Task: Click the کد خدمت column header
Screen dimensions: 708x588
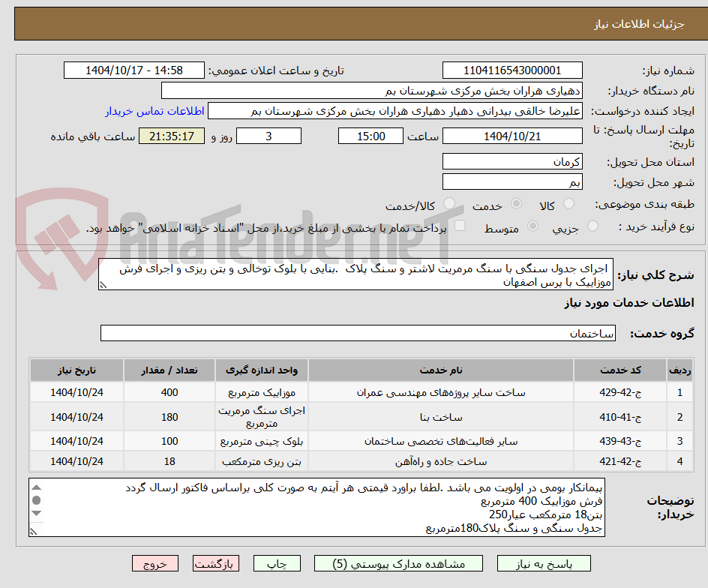Action: coord(620,370)
